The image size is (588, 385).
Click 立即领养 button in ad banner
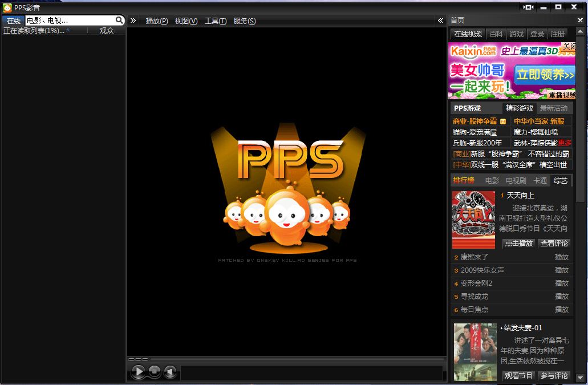(x=545, y=75)
